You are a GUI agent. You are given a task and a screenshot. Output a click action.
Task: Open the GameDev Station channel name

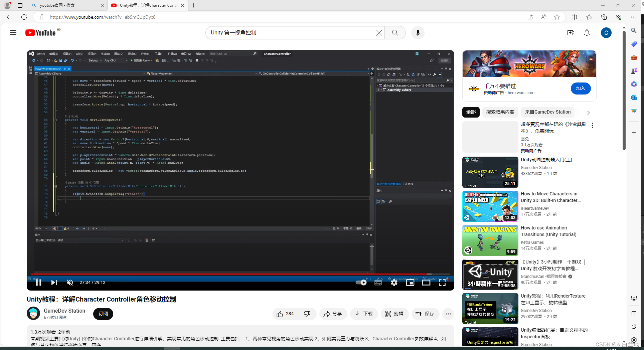pyautogui.click(x=64, y=311)
